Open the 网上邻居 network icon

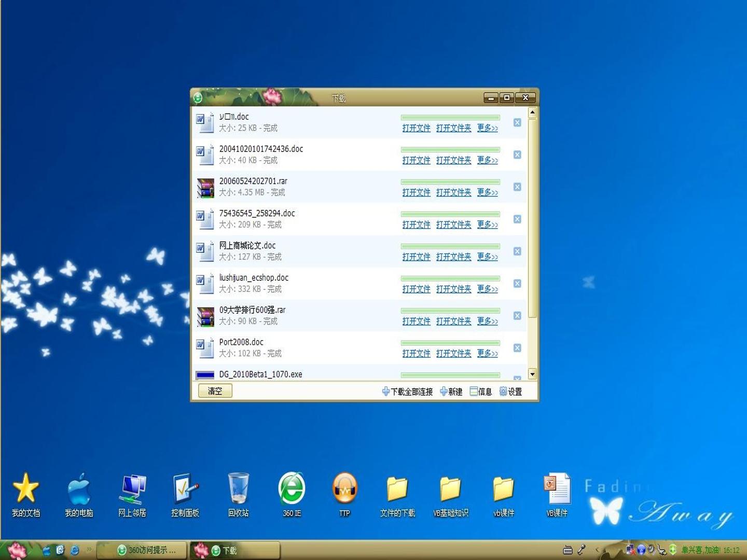click(x=132, y=494)
